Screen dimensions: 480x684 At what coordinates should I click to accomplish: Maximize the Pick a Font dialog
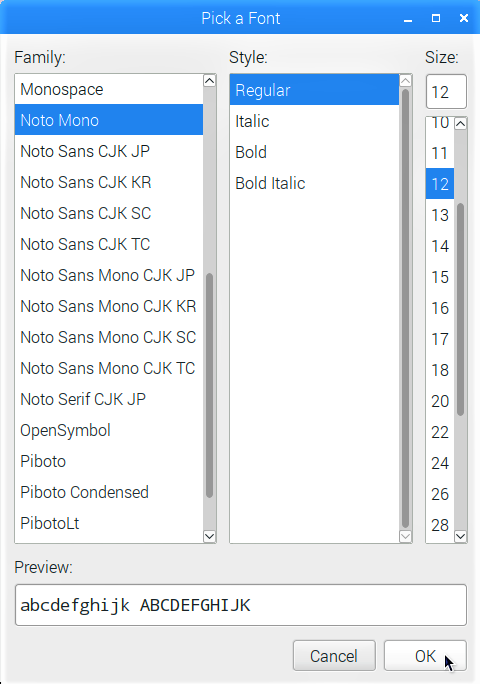coord(435,18)
